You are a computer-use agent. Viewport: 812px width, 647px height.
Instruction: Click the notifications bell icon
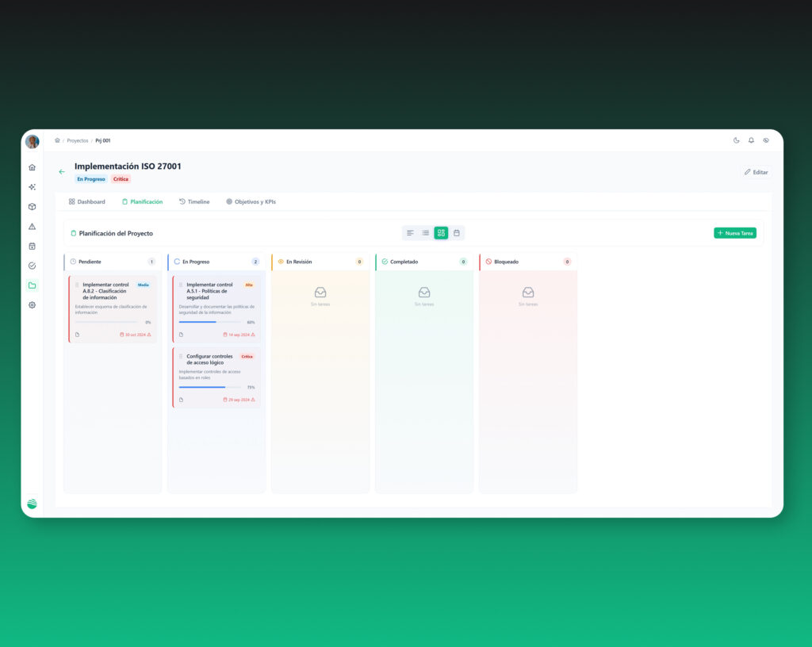click(751, 140)
